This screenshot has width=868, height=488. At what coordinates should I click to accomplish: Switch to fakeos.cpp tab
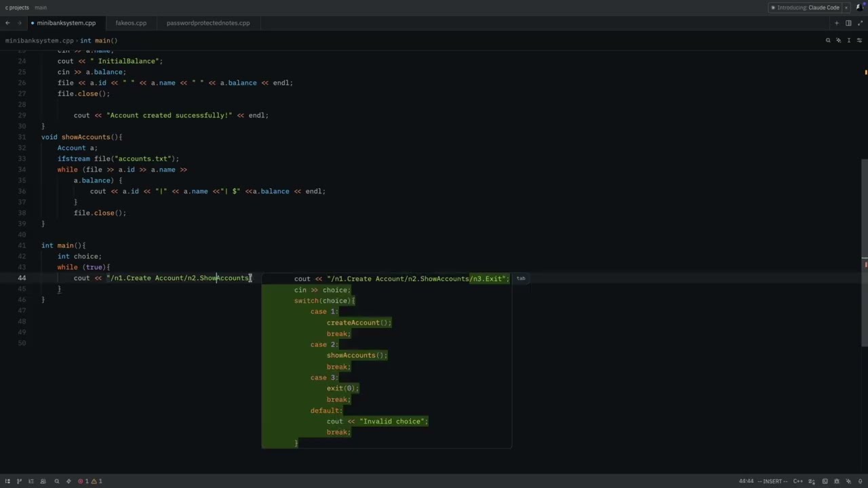pos(131,23)
